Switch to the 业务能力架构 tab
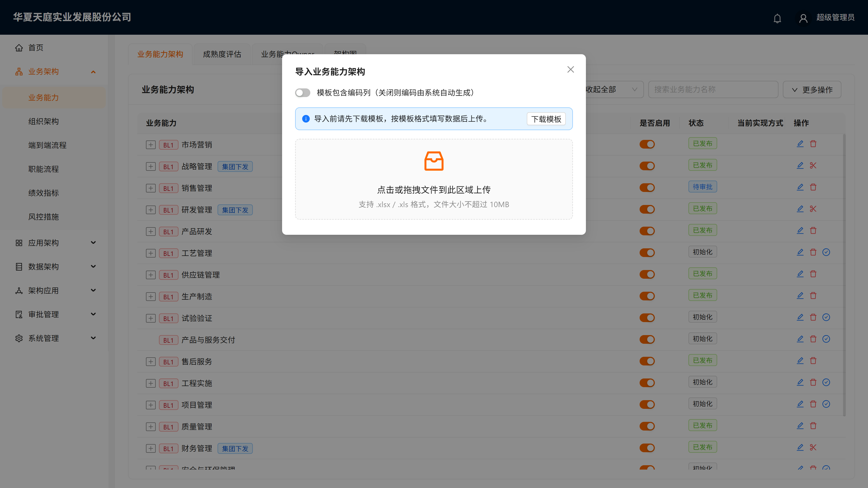The height and width of the screenshot is (488, 868). 160,54
